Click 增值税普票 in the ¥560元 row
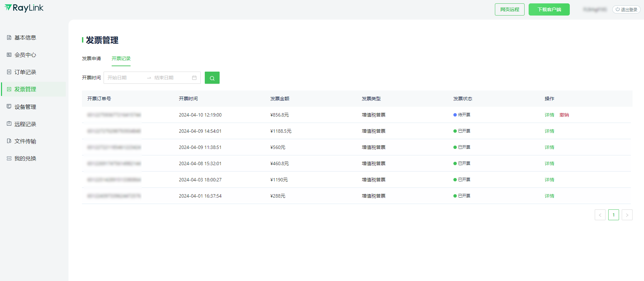This screenshot has width=644, height=281. (373, 147)
